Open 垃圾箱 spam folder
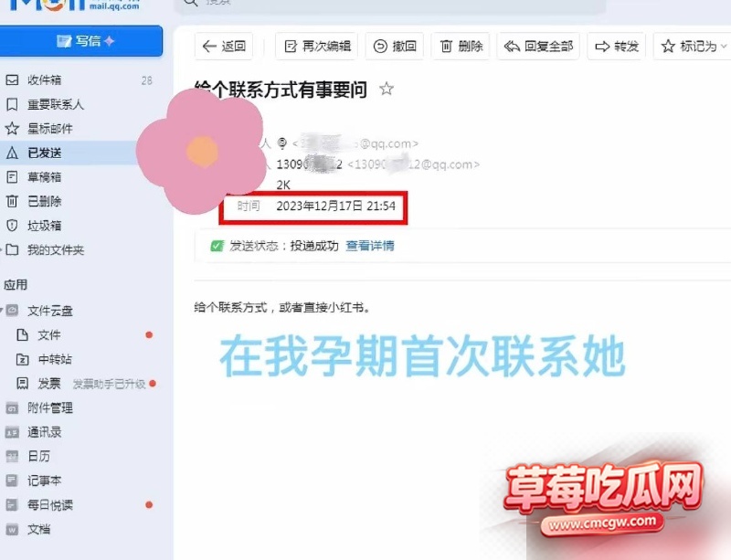The height and width of the screenshot is (560, 731). tap(44, 226)
